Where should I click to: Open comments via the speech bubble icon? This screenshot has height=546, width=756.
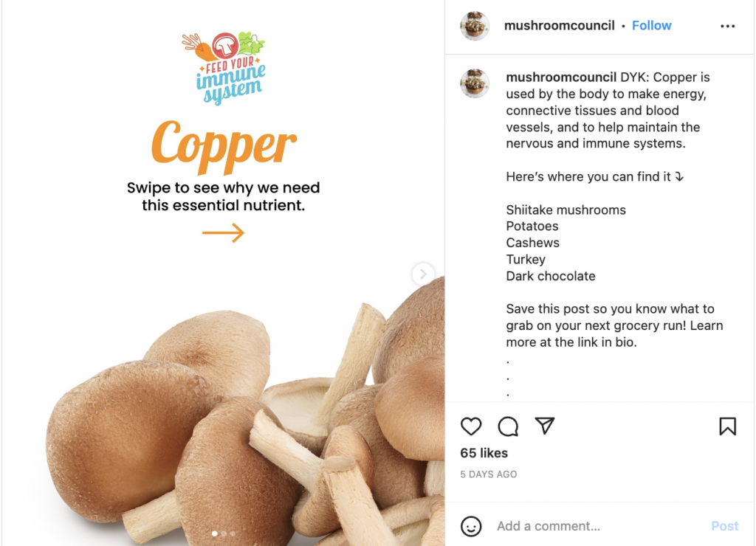[508, 426]
